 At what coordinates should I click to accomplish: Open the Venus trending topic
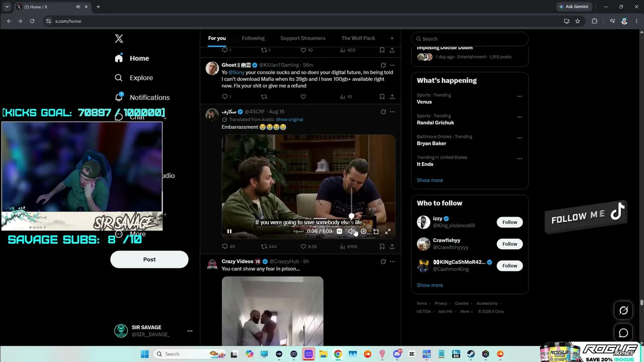click(424, 102)
